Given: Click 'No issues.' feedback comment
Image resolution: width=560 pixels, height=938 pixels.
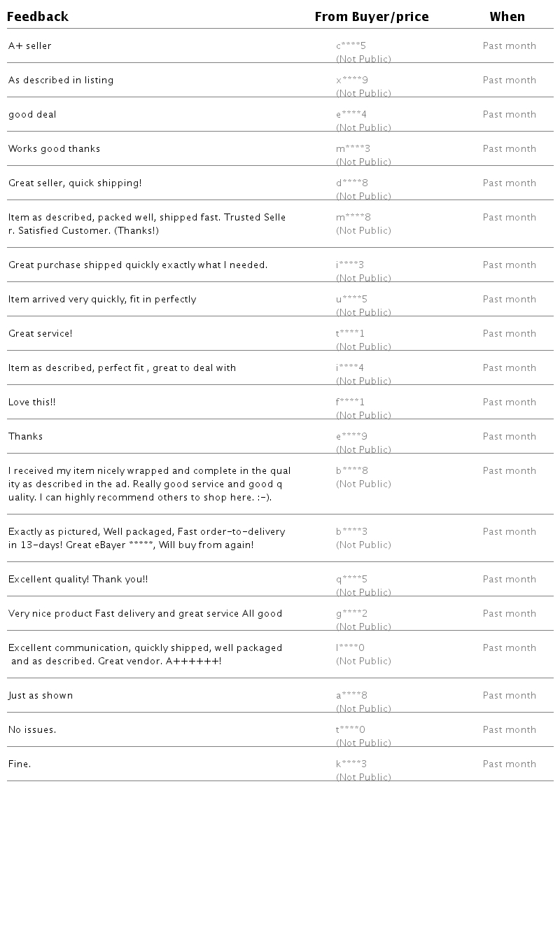Looking at the screenshot, I should 32,730.
